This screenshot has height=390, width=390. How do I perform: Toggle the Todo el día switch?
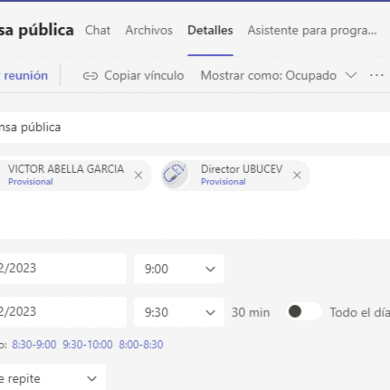(x=304, y=312)
